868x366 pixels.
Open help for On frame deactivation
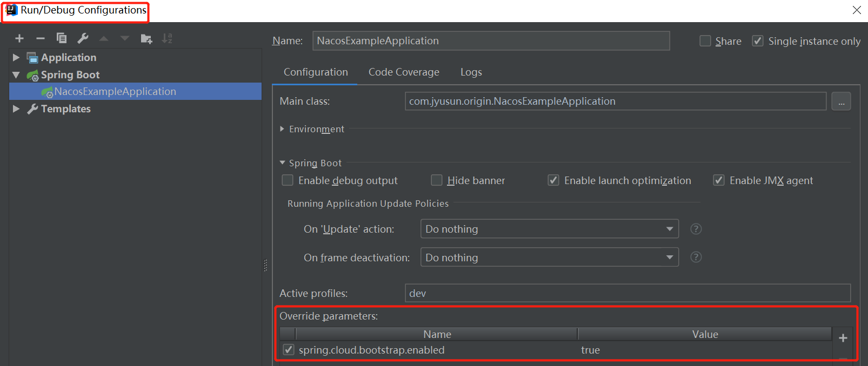[x=696, y=257]
